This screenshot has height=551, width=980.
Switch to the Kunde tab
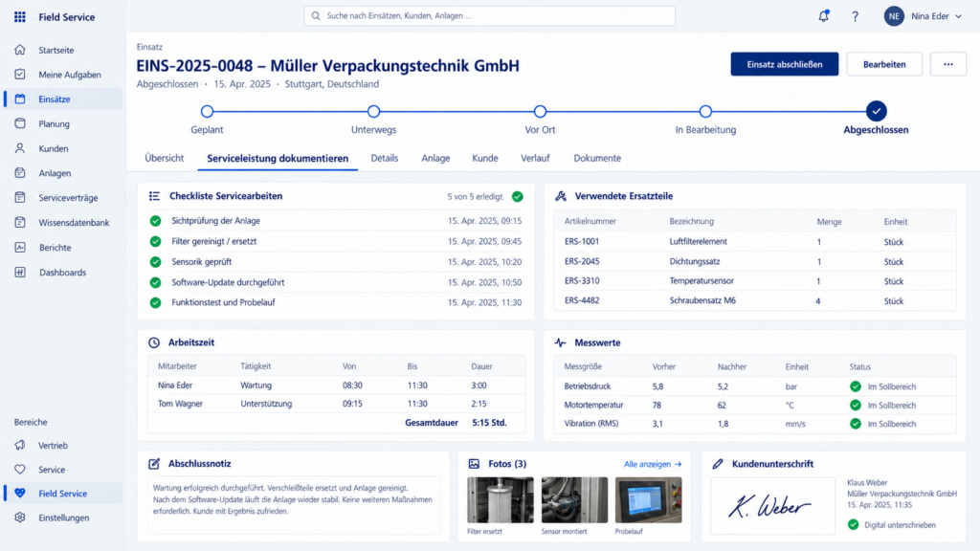point(485,158)
